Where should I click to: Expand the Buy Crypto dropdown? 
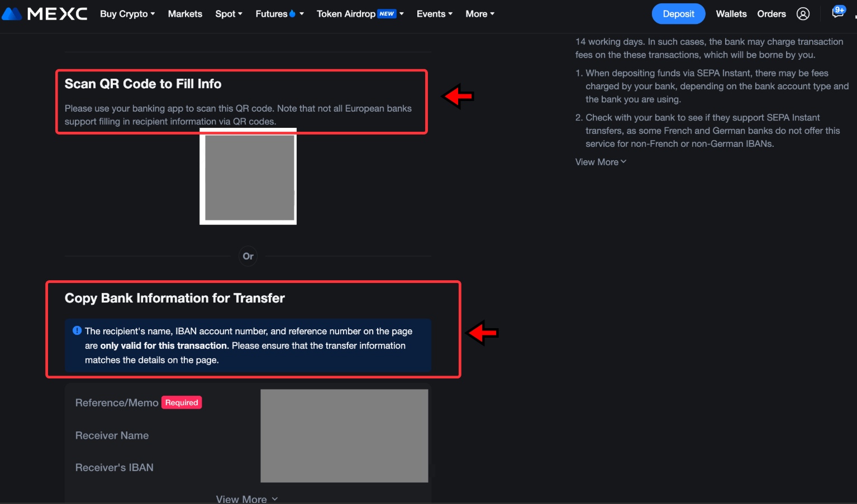tap(127, 13)
